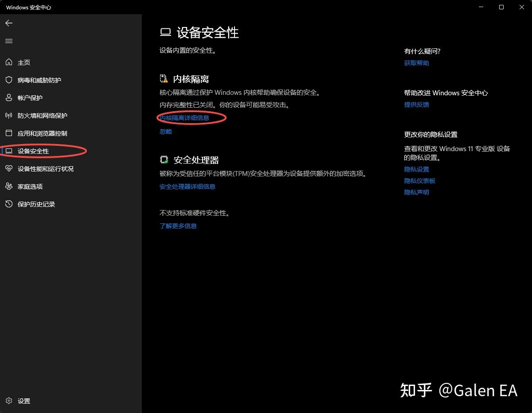532x413 pixels.
Task: Open the 安全处理器详细信息 link
Action: pyautogui.click(x=188, y=187)
